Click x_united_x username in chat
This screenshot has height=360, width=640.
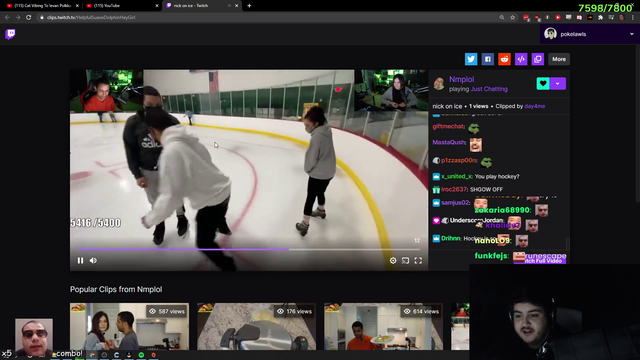[457, 176]
